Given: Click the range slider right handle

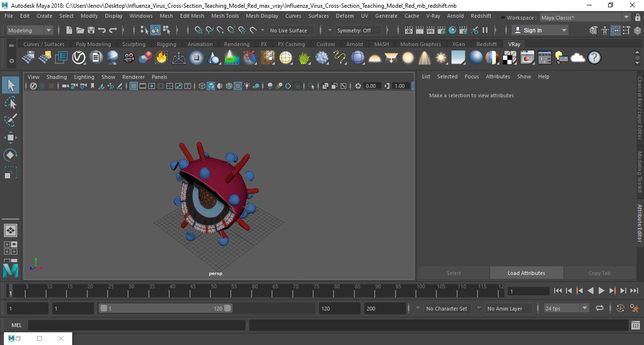Looking at the screenshot, I should click(227, 308).
